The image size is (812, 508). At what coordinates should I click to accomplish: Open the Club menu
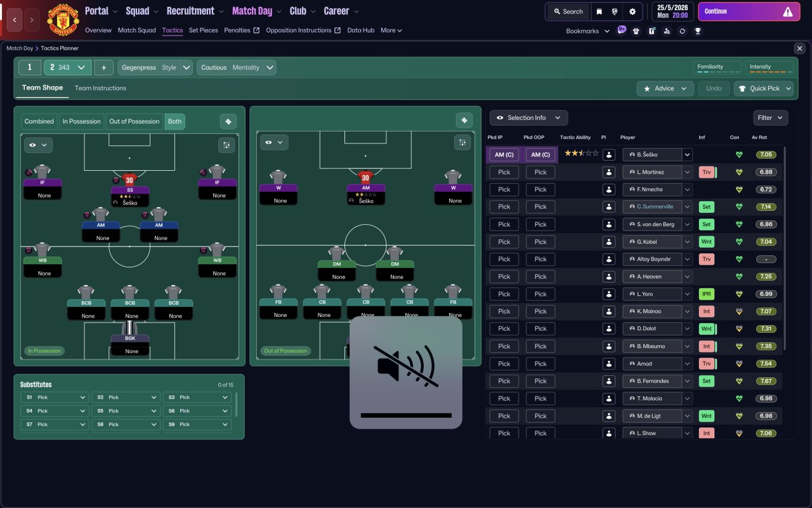[x=303, y=11]
